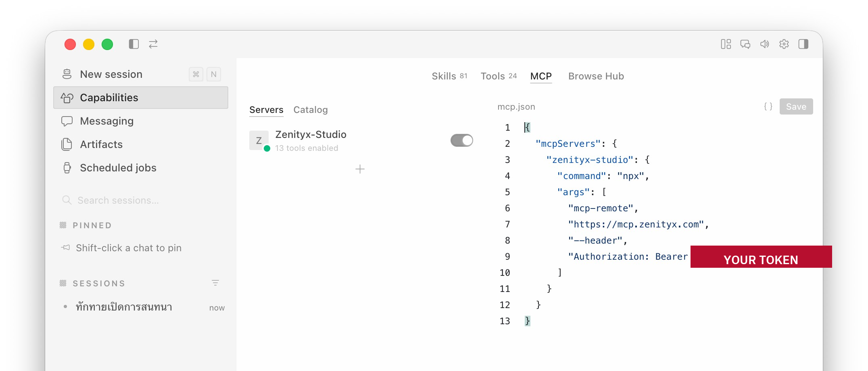
Task: Switch to the Tools tab
Action: (x=499, y=76)
